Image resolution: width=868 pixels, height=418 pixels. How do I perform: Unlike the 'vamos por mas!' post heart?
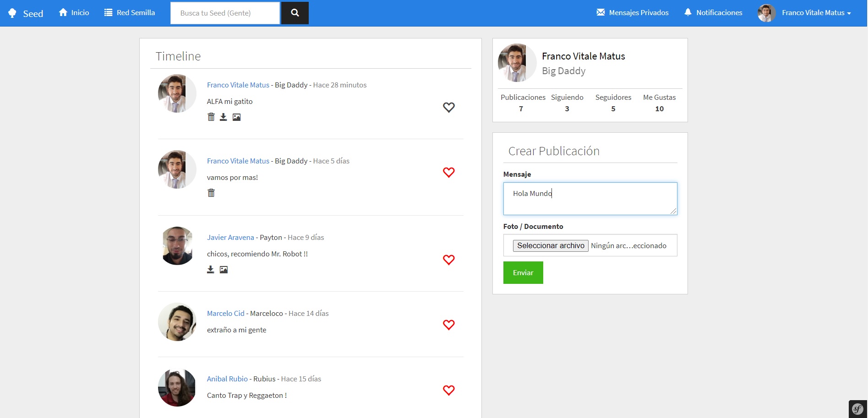point(449,172)
